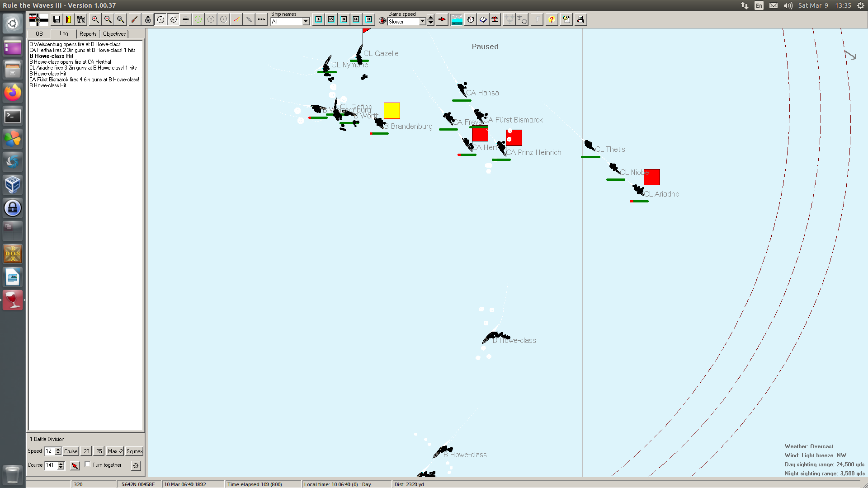The image size is (868, 488).
Task: Click the padlock toolbar icon
Action: coord(148,19)
